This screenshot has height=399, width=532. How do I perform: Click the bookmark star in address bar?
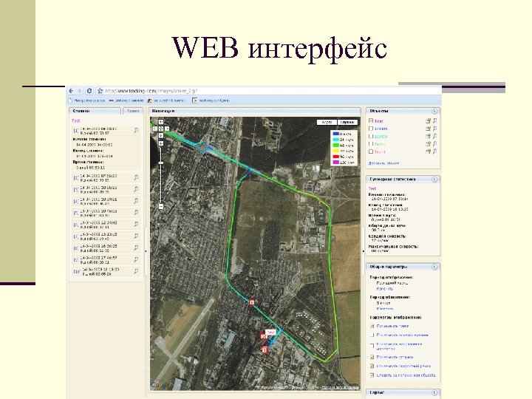100,91
